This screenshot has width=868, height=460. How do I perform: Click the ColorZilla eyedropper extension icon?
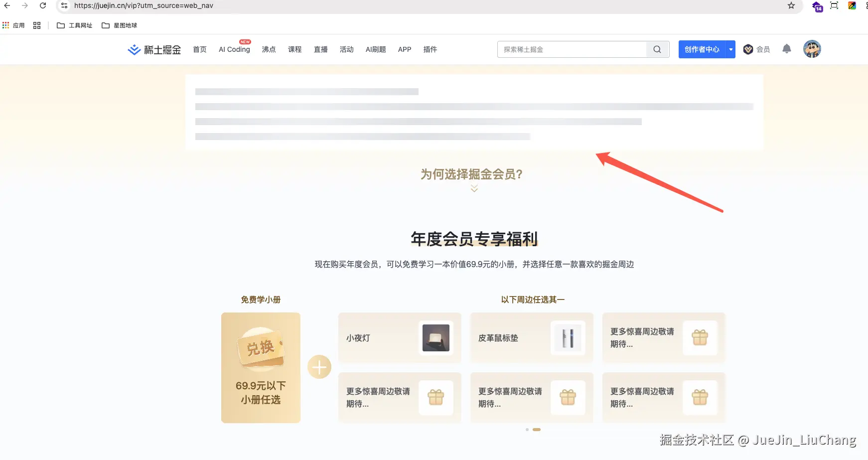(852, 6)
